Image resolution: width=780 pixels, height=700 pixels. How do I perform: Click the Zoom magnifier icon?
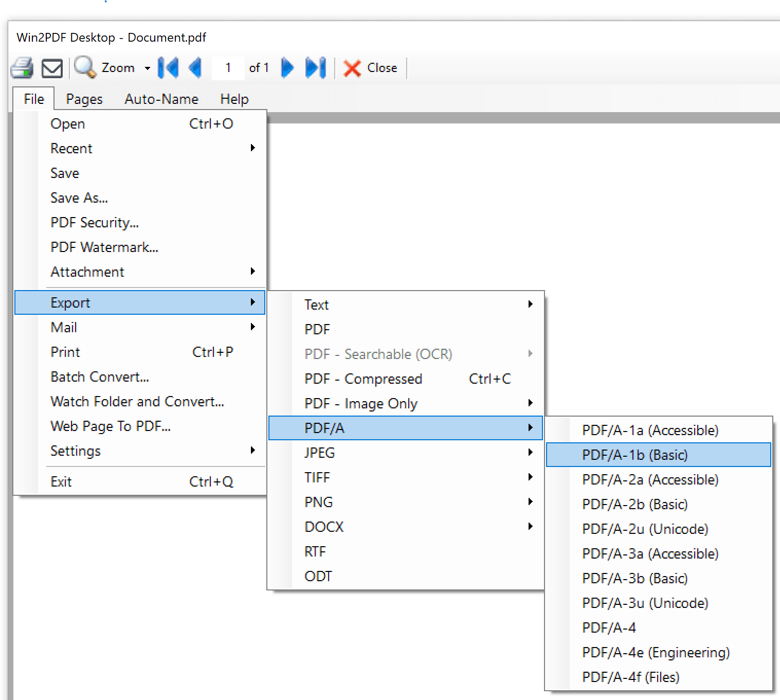pos(85,67)
